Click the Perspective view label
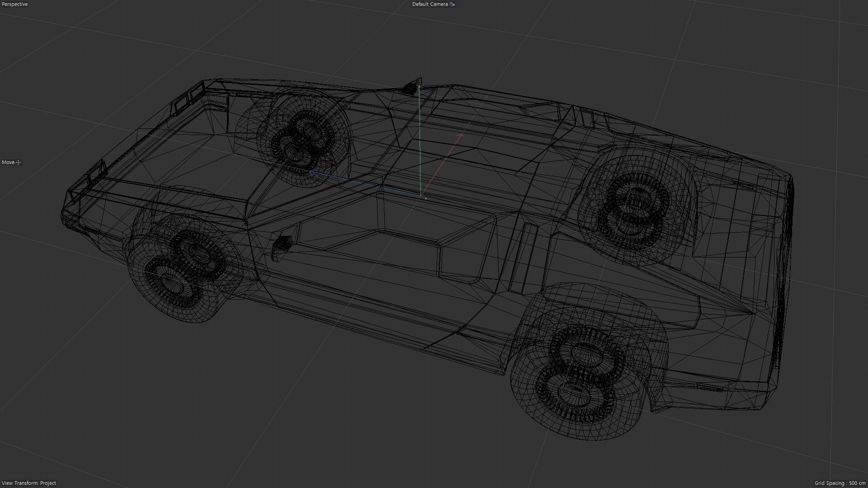 15,4
